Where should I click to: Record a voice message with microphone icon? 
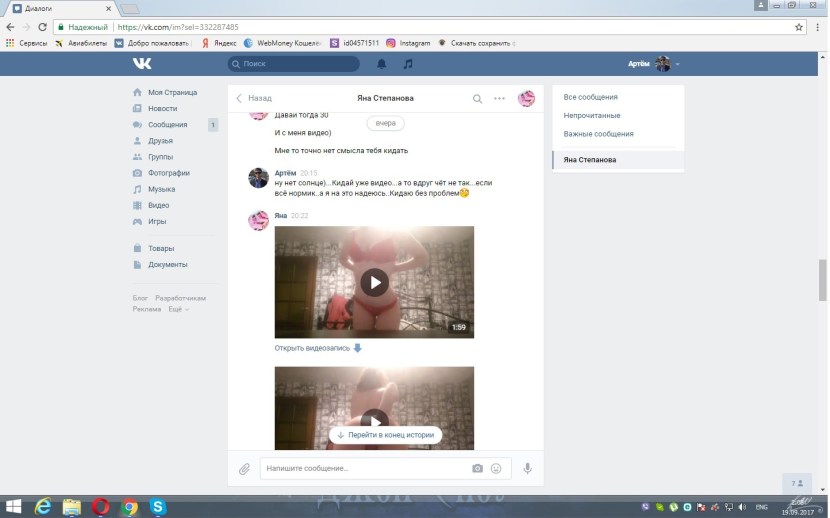pyautogui.click(x=527, y=468)
